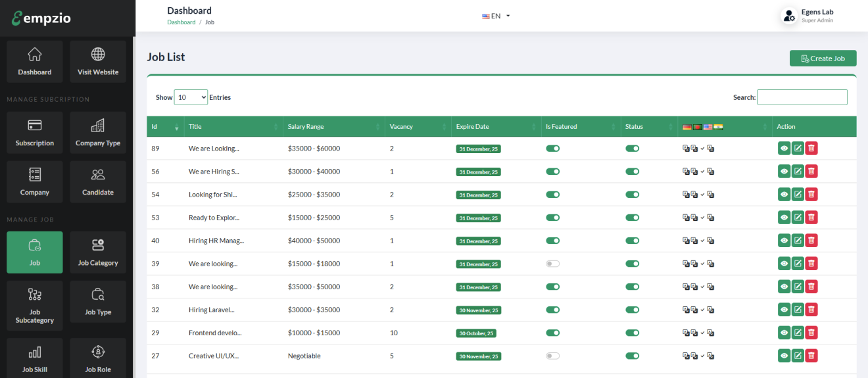Open the Job Category sidebar tile
Screen dimensions: 868x378
(x=98, y=252)
